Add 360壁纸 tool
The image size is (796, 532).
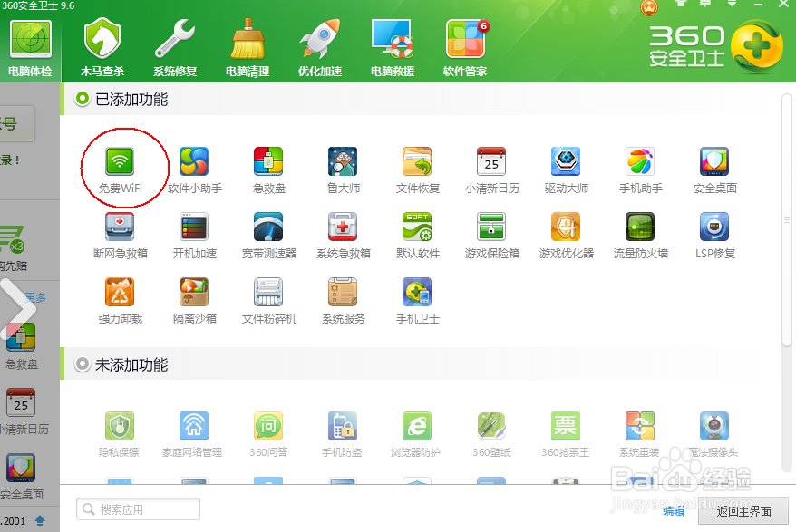point(490,434)
